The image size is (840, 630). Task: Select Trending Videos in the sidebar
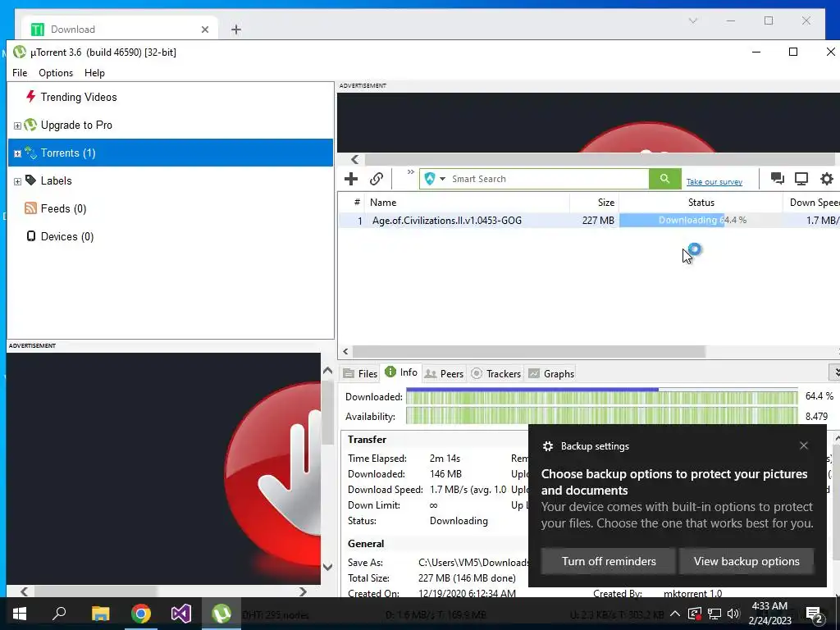(x=79, y=97)
